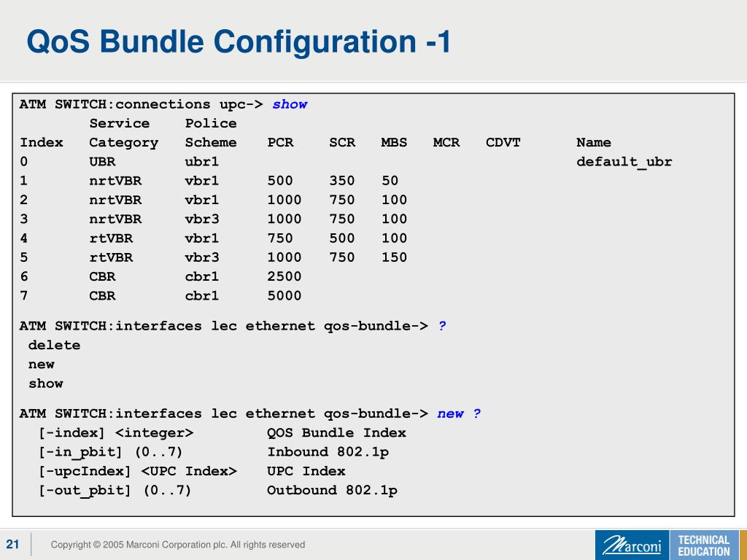Viewport: 747px width, 560px height.
Task: Click the Marconi logo in the footer
Action: click(x=632, y=545)
